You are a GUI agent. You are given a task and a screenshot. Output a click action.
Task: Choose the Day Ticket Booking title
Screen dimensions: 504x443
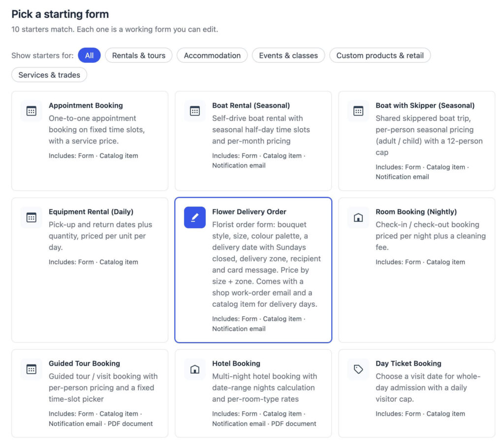(x=408, y=363)
